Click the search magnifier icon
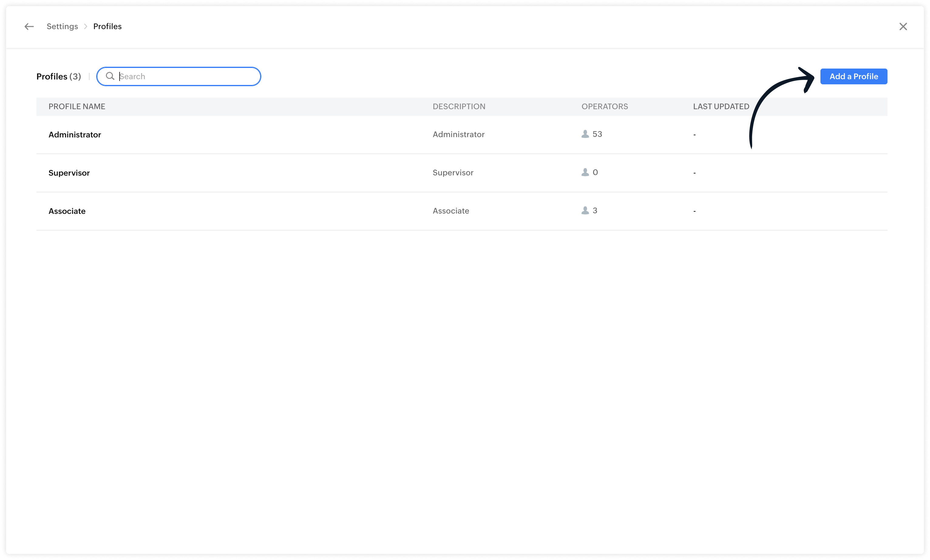 (x=110, y=76)
